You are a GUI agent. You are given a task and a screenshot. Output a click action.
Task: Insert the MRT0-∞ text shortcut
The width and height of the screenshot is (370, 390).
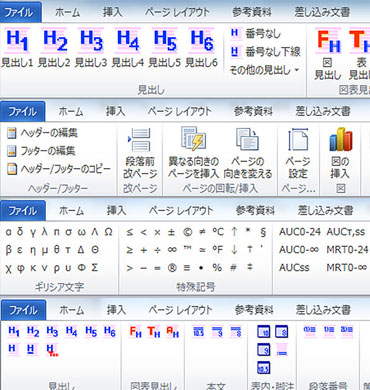click(x=347, y=267)
